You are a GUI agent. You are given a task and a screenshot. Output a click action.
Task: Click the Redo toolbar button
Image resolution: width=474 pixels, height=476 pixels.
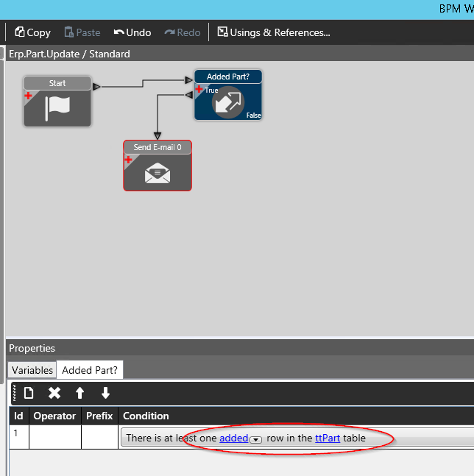pyautogui.click(x=183, y=32)
